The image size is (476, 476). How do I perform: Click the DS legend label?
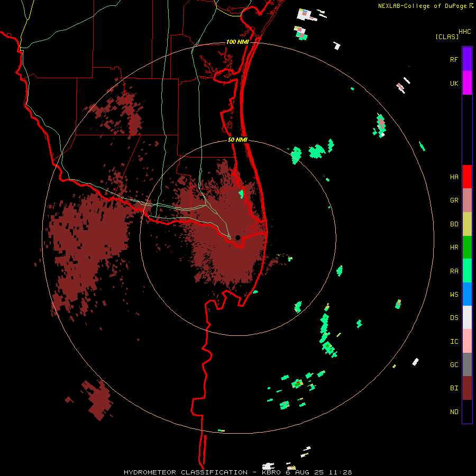454,318
